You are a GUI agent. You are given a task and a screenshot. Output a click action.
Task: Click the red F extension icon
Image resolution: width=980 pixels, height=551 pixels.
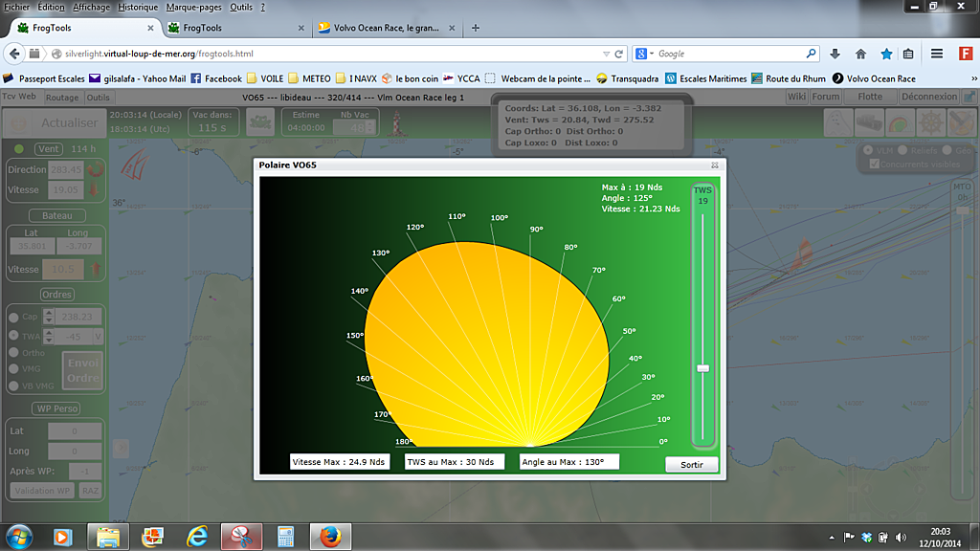point(966,54)
